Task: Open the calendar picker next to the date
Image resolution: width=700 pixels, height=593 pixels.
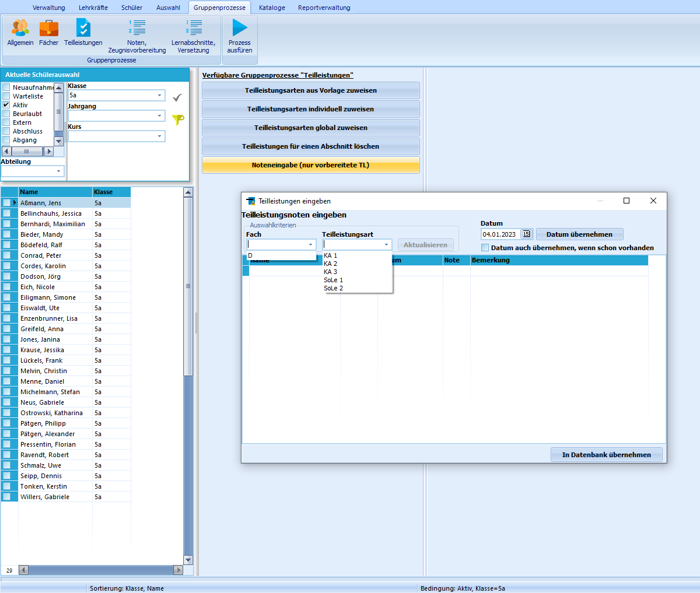Action: point(527,234)
